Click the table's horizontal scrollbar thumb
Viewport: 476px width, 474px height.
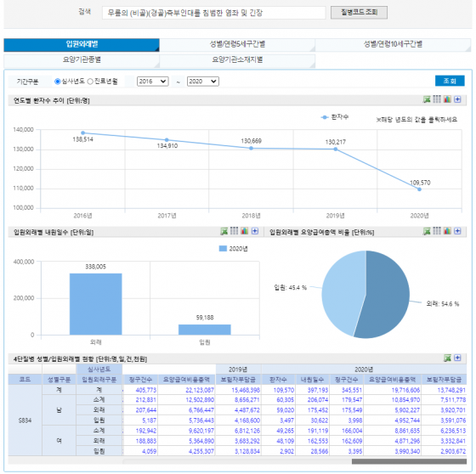(409, 461)
